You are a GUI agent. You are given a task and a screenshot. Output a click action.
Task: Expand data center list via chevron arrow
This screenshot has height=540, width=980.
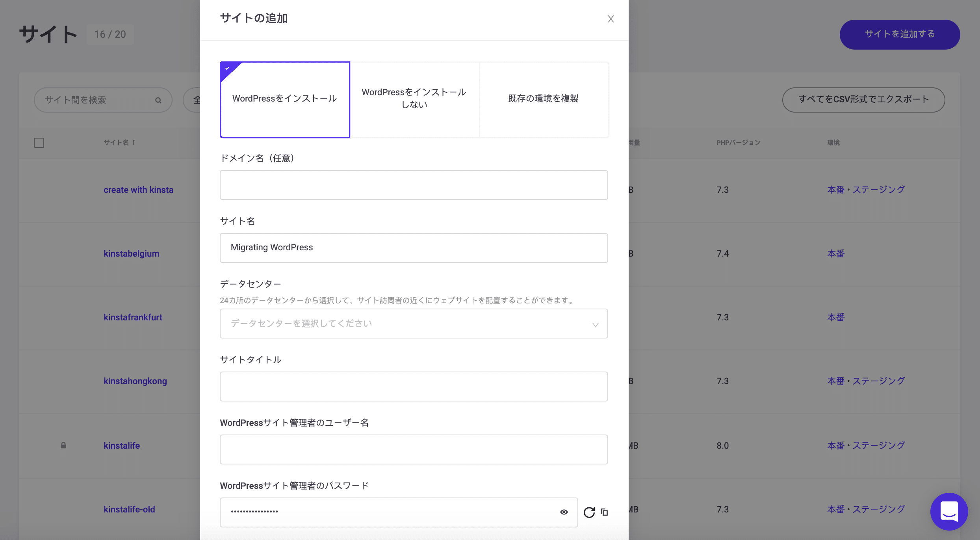tap(595, 325)
